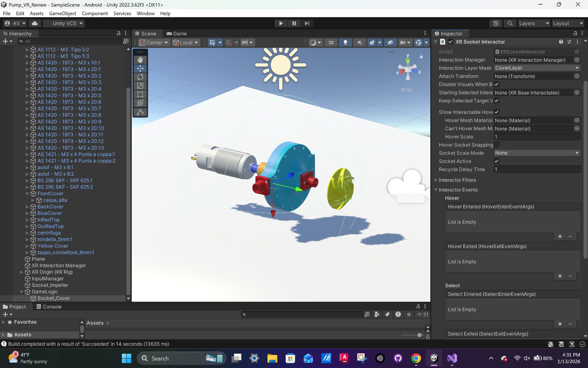The width and height of the screenshot is (588, 368).
Task: Toggle Socket Active checkbox
Action: (496, 161)
